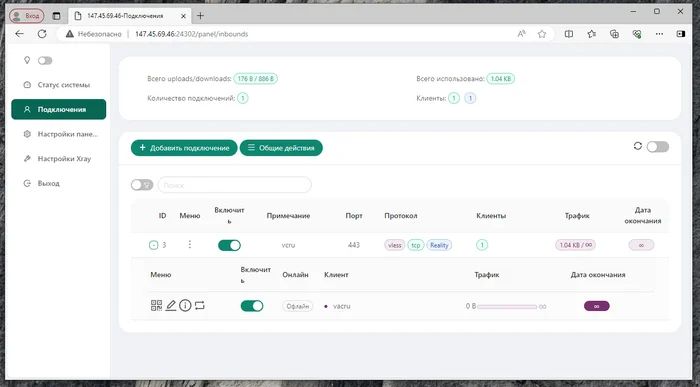Viewport: 700px width, 387px height.
Task: Click the search input field
Action: 235,185
